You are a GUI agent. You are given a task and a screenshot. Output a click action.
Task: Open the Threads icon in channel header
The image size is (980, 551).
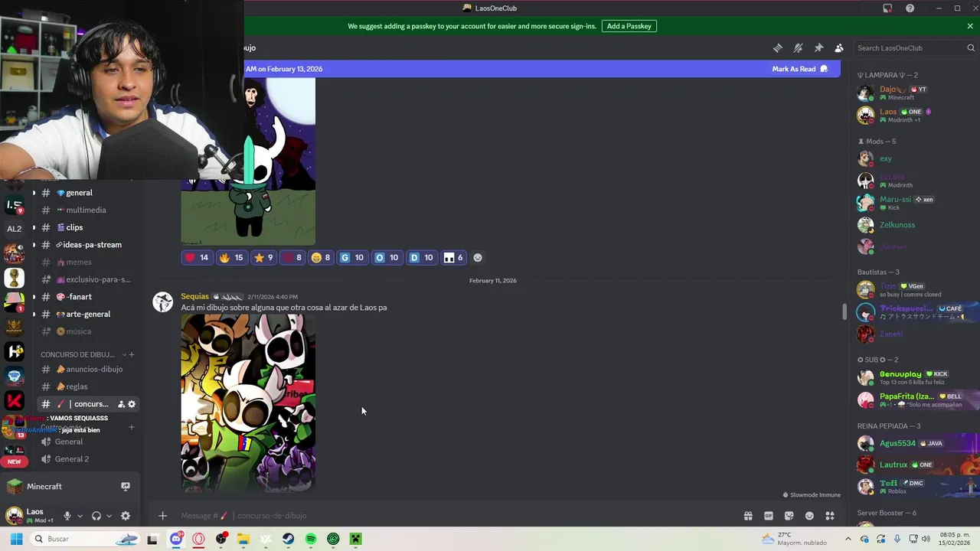[778, 47]
